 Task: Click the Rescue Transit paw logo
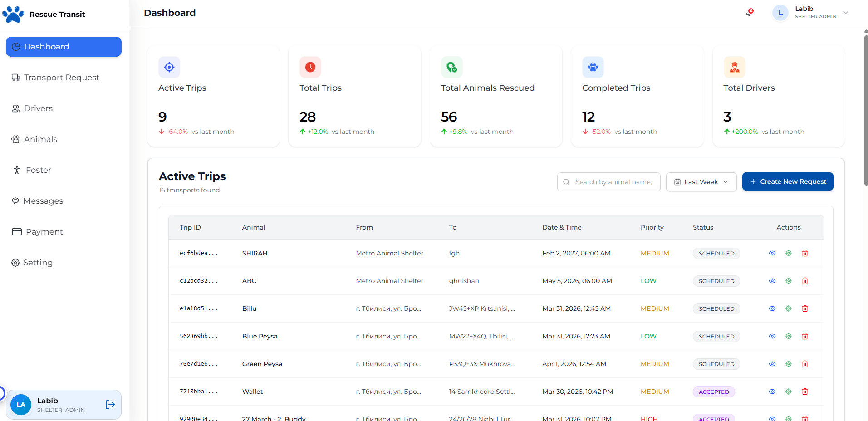(x=13, y=14)
